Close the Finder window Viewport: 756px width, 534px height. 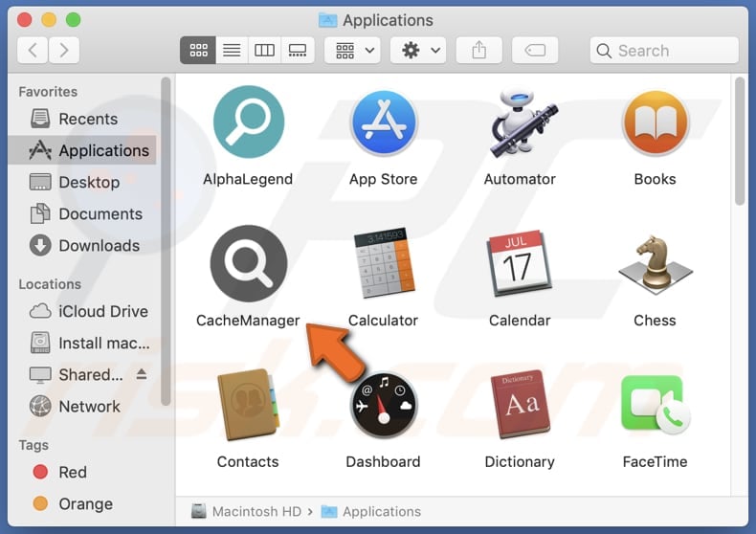click(24, 20)
